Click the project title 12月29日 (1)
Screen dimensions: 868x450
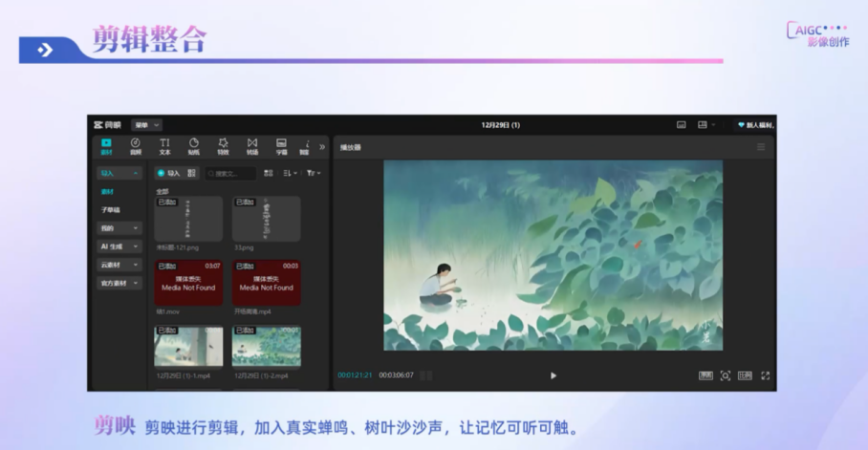(500, 125)
